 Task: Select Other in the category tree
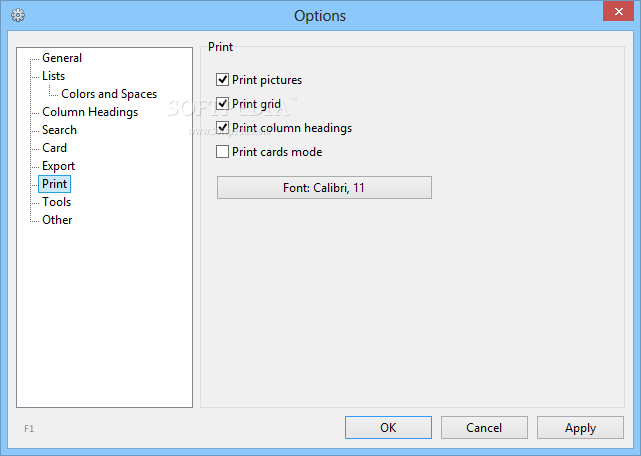[x=57, y=220]
